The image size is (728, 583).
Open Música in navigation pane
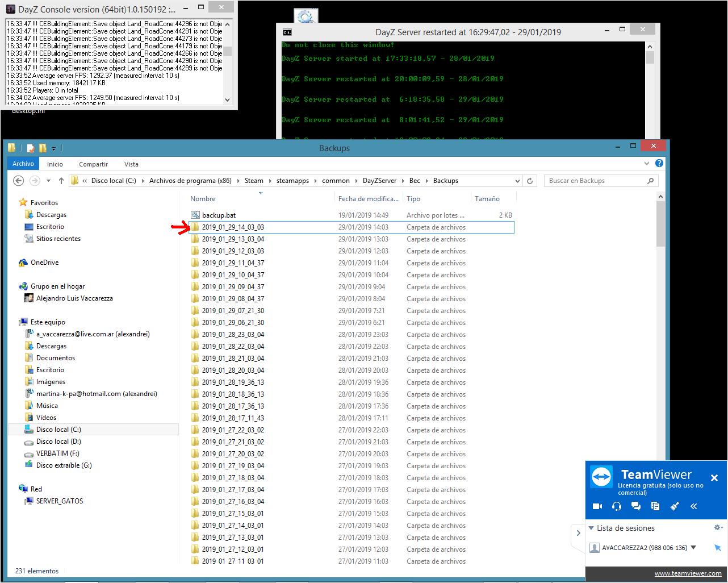47,406
